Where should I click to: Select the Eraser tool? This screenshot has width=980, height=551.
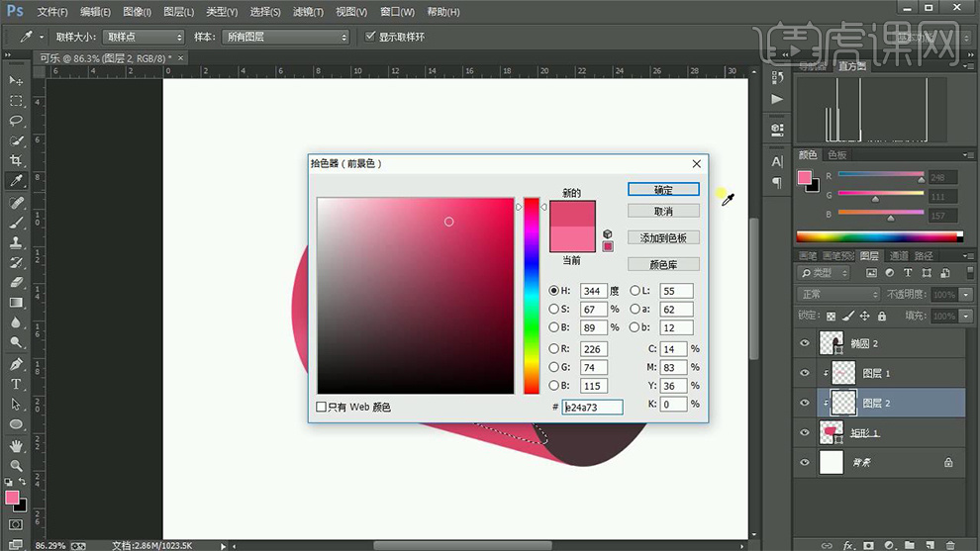pyautogui.click(x=16, y=282)
